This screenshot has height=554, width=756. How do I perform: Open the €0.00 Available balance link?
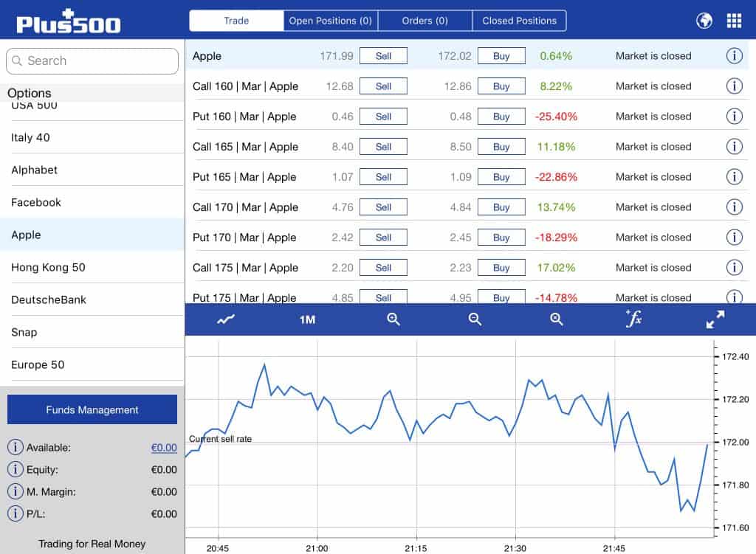(164, 448)
